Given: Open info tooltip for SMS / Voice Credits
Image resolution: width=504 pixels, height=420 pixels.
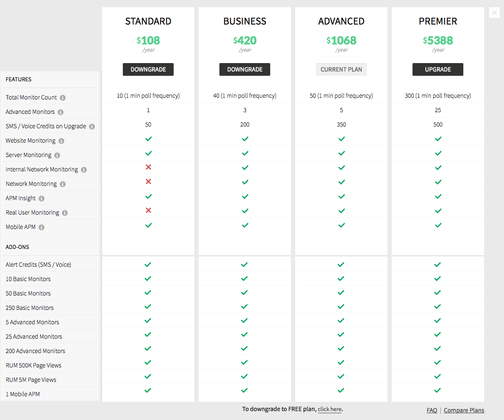Looking at the screenshot, I should tap(92, 127).
